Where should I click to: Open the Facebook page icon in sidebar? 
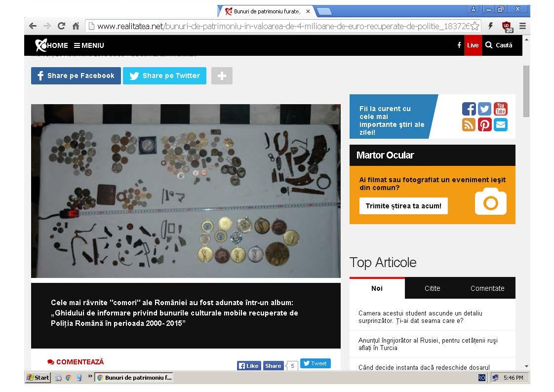(x=469, y=109)
